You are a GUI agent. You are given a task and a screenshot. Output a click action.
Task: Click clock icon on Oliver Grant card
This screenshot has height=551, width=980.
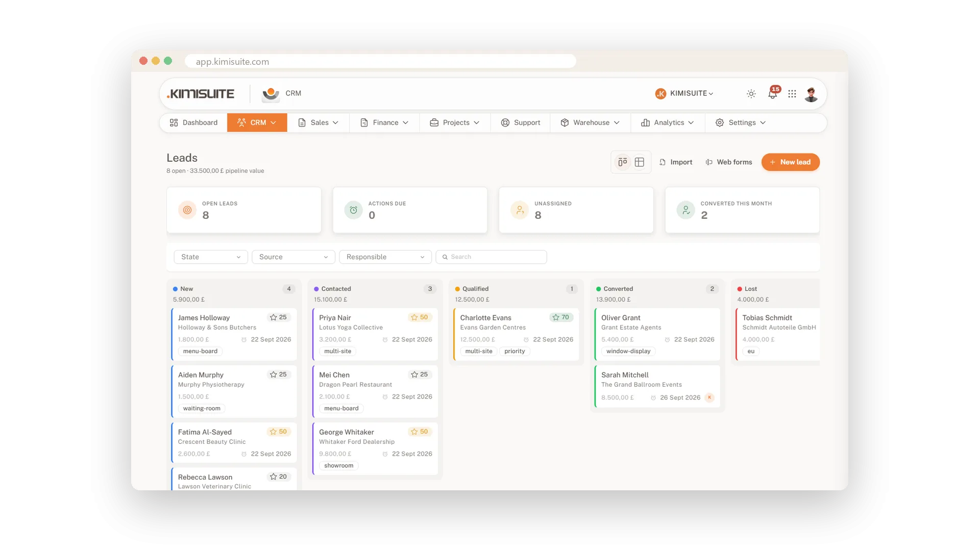pyautogui.click(x=667, y=340)
